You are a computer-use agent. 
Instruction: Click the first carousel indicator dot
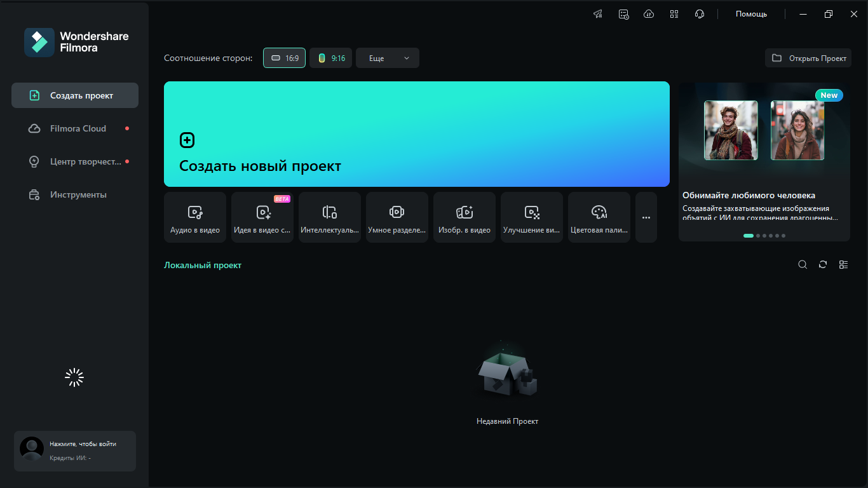(749, 236)
